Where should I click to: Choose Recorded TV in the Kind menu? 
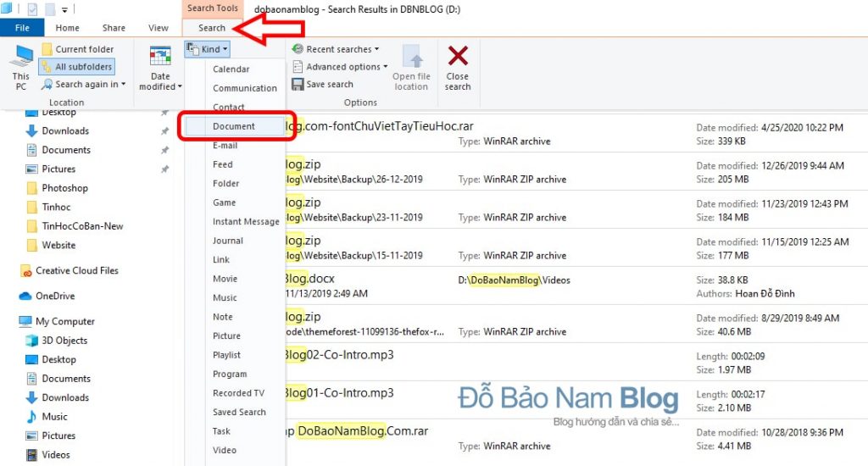tap(236, 393)
